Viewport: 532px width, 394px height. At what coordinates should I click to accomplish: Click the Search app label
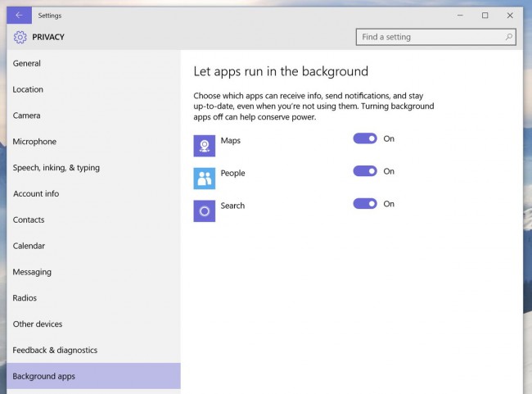232,206
